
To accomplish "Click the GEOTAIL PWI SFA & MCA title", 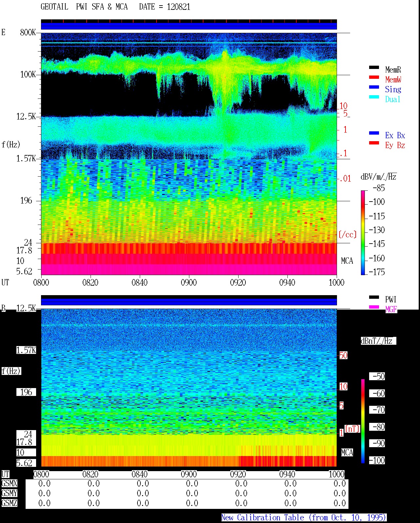I will tap(84, 7).
